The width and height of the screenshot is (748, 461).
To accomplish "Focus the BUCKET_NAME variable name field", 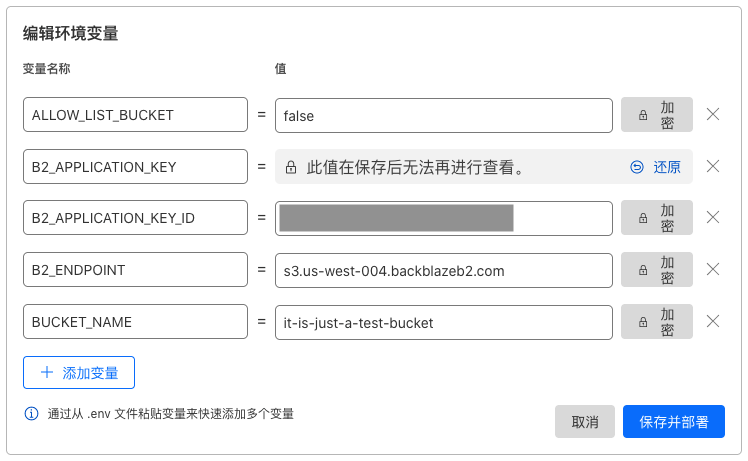I will 135,322.
